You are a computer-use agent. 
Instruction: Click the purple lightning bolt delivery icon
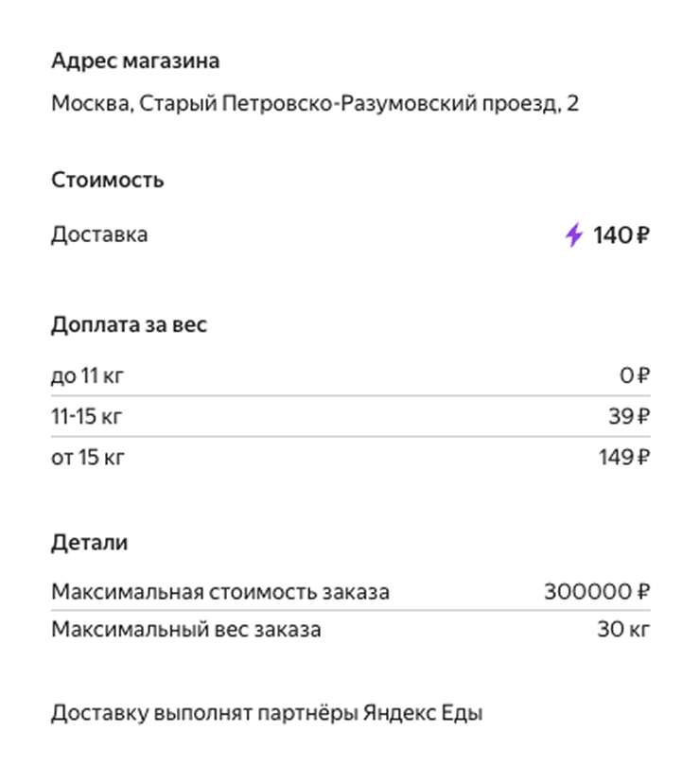coord(573,235)
